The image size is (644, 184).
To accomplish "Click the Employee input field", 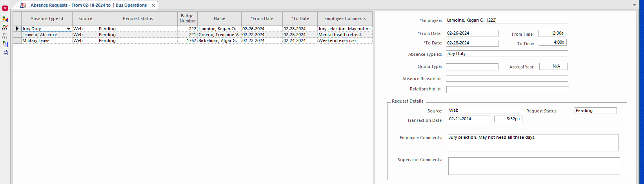I will [x=507, y=20].
